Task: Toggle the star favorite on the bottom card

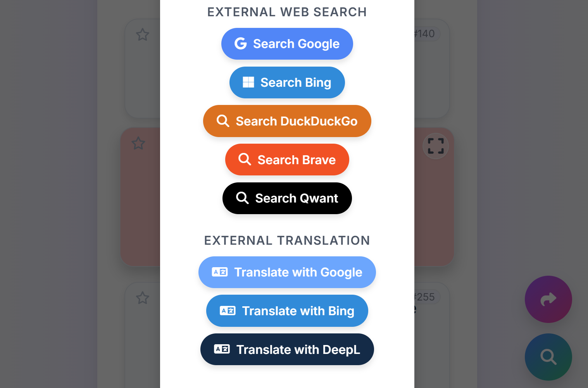Action: (142, 298)
